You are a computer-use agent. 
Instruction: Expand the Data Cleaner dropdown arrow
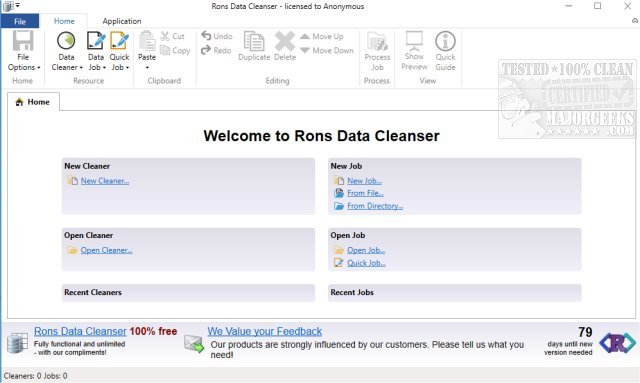point(81,68)
